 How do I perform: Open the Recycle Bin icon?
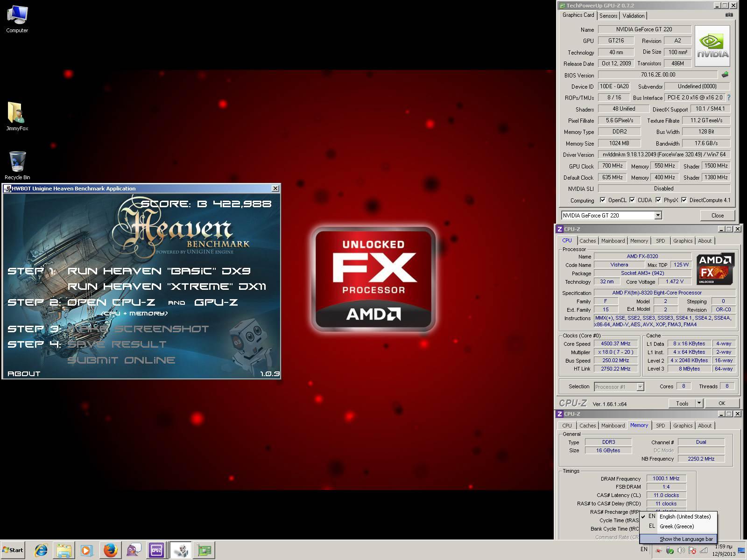coord(17,165)
